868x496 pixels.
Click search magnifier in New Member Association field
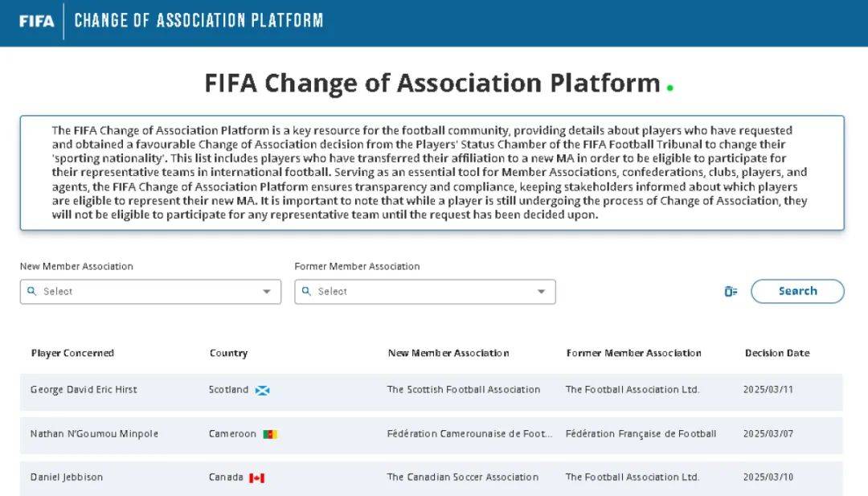point(32,291)
